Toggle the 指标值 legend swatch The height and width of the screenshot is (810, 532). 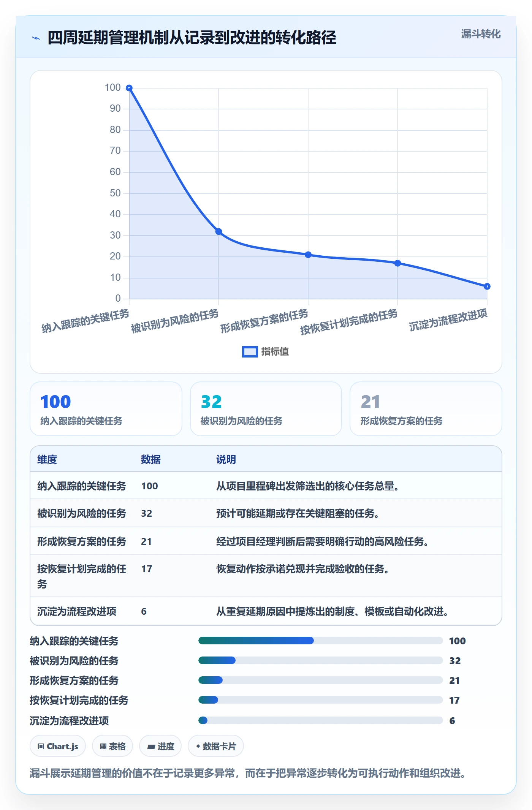250,352
